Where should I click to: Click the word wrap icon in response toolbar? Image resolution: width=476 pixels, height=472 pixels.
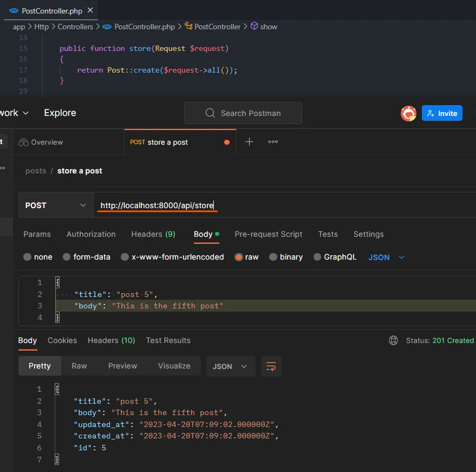[x=271, y=366]
